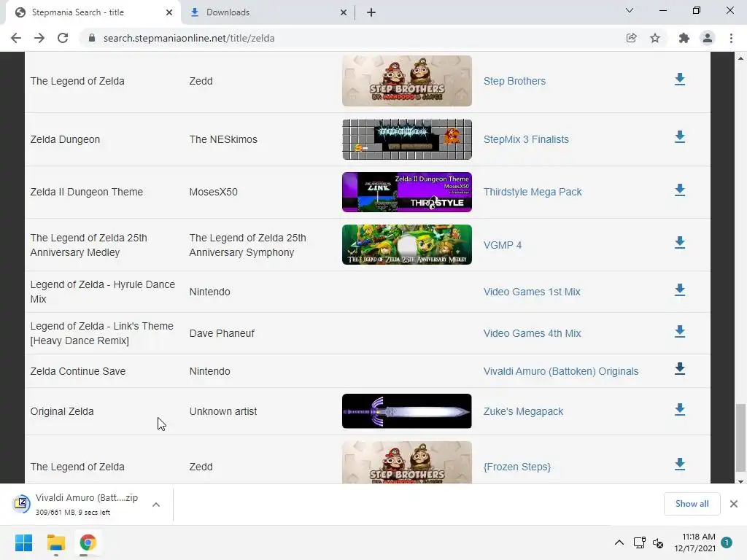Click the address bar URL field

point(352,38)
